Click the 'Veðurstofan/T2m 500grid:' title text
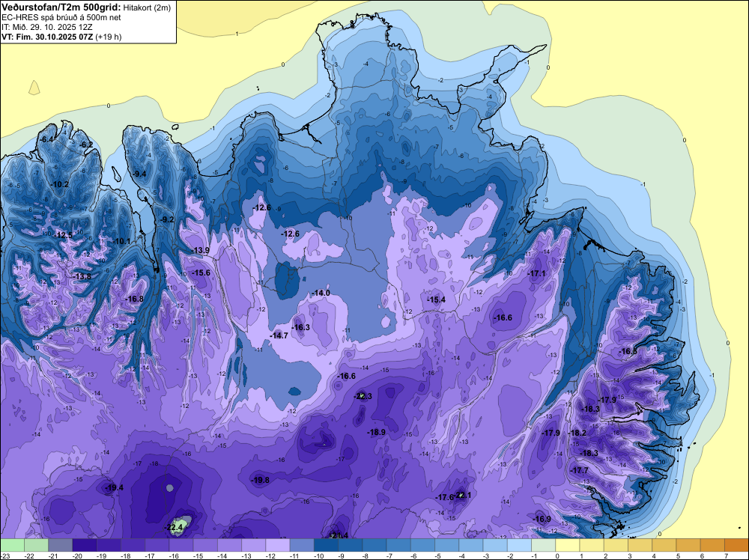The width and height of the screenshot is (749, 560). [61, 7]
